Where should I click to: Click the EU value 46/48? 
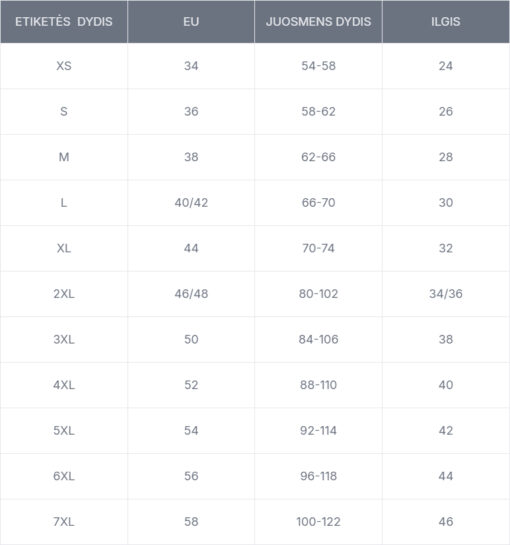[191, 294]
